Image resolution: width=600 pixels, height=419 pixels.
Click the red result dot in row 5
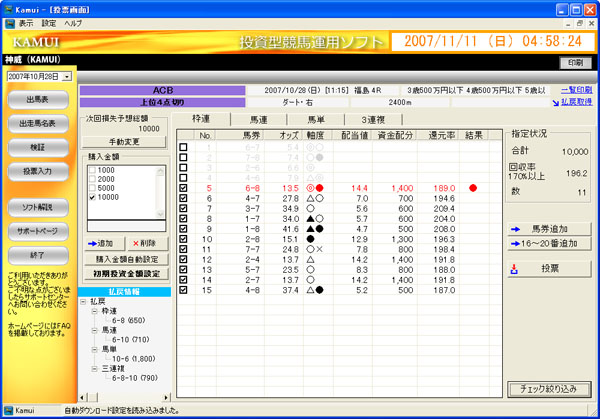point(472,187)
